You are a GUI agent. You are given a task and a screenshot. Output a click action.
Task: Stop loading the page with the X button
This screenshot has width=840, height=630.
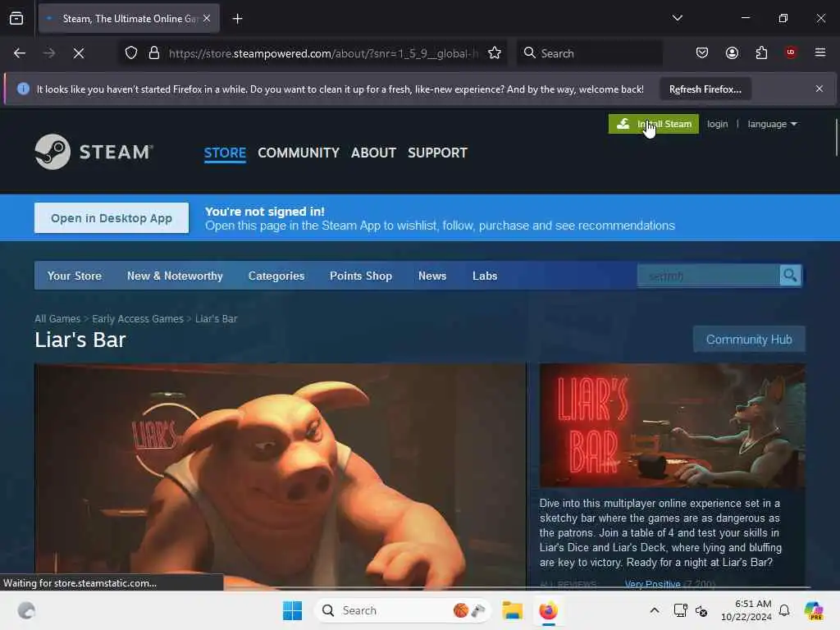[79, 53]
